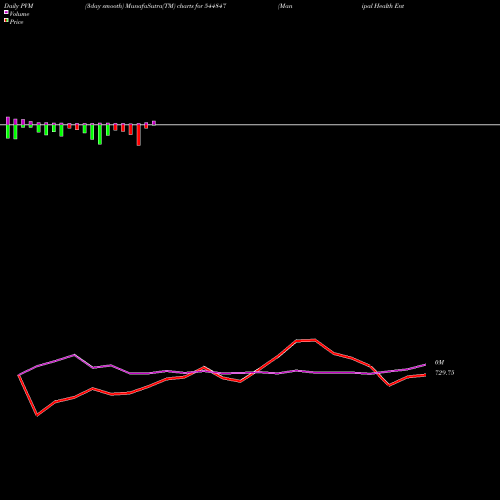Click the Price legend color swatch

click(6, 21)
